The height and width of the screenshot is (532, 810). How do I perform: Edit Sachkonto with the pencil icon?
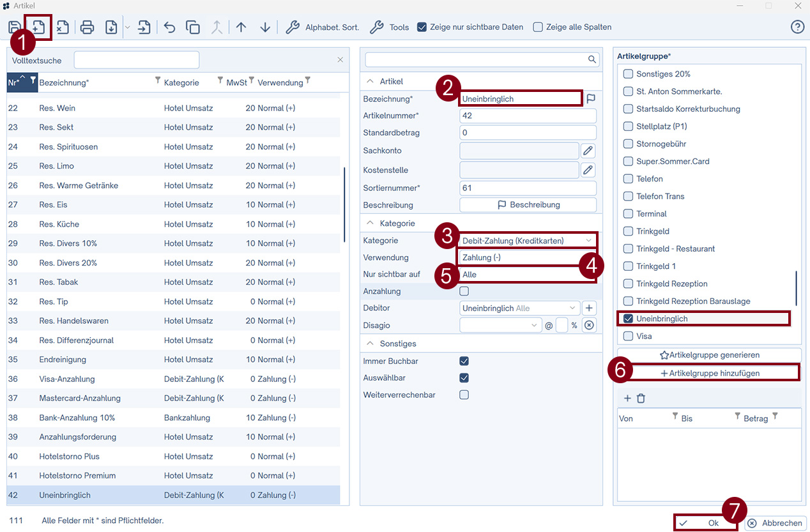coord(588,151)
